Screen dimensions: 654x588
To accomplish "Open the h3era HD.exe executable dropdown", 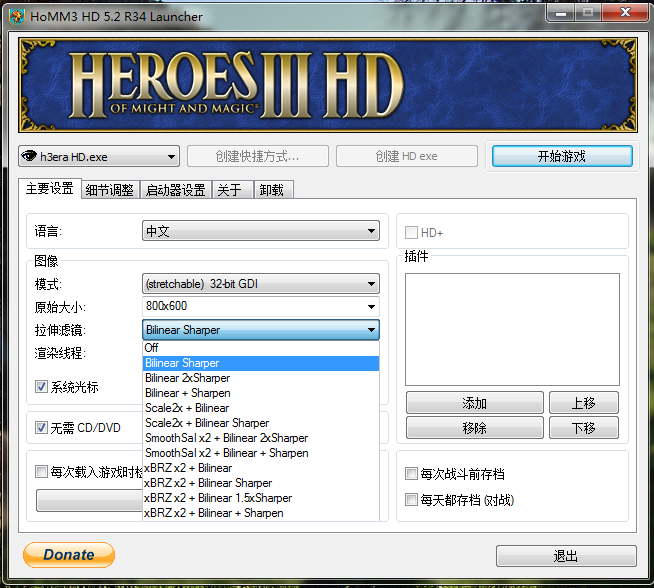I will (x=99, y=156).
